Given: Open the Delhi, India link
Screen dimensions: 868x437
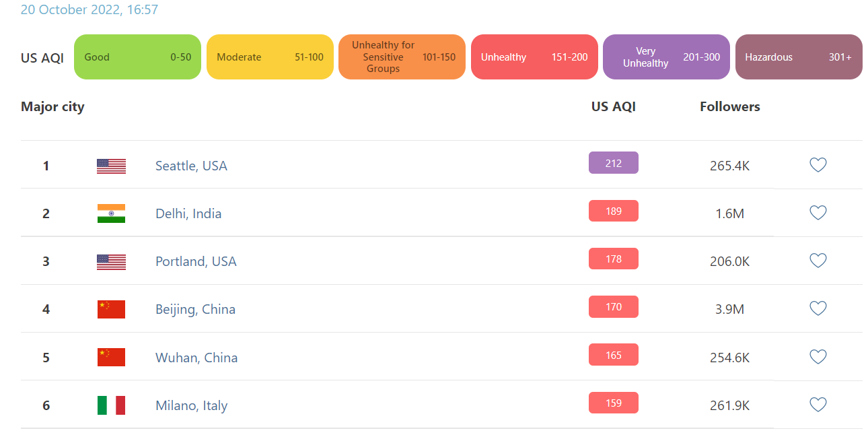Looking at the screenshot, I should coord(188,213).
